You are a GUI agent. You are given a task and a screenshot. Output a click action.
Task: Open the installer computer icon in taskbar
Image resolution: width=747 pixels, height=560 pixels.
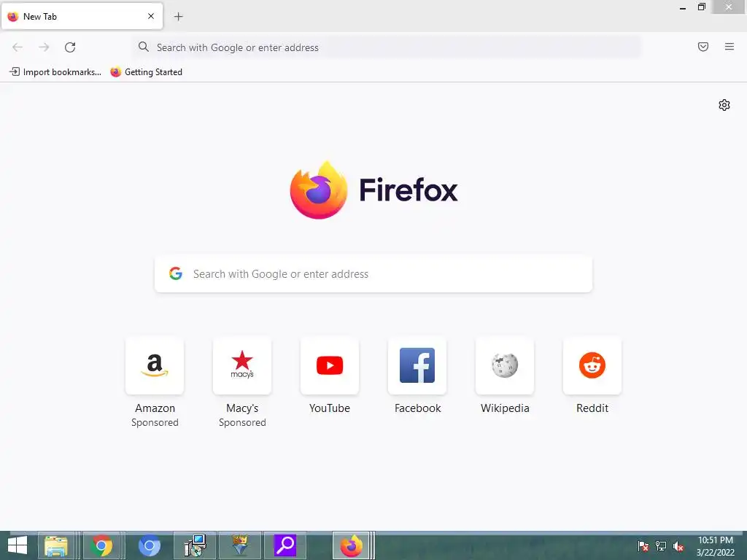tap(195, 545)
